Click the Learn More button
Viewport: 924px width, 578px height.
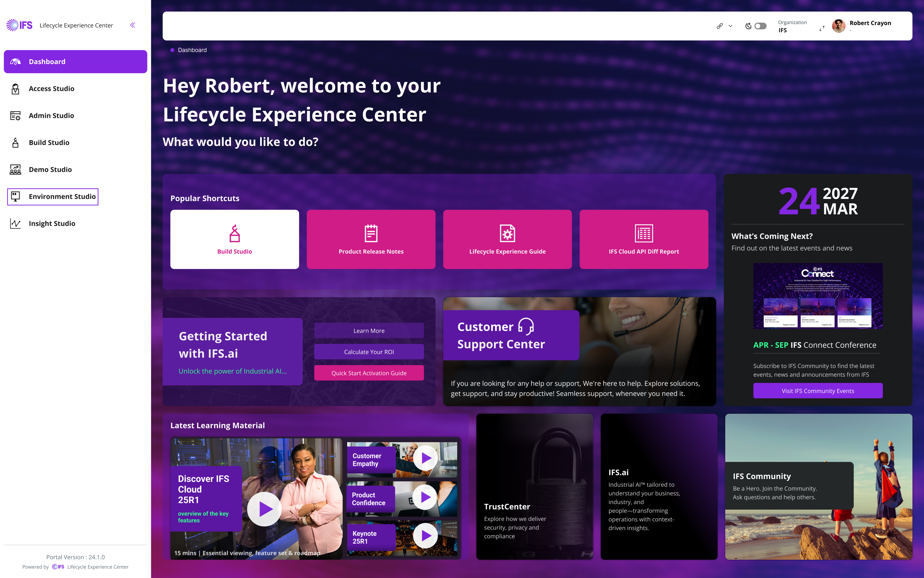point(369,331)
